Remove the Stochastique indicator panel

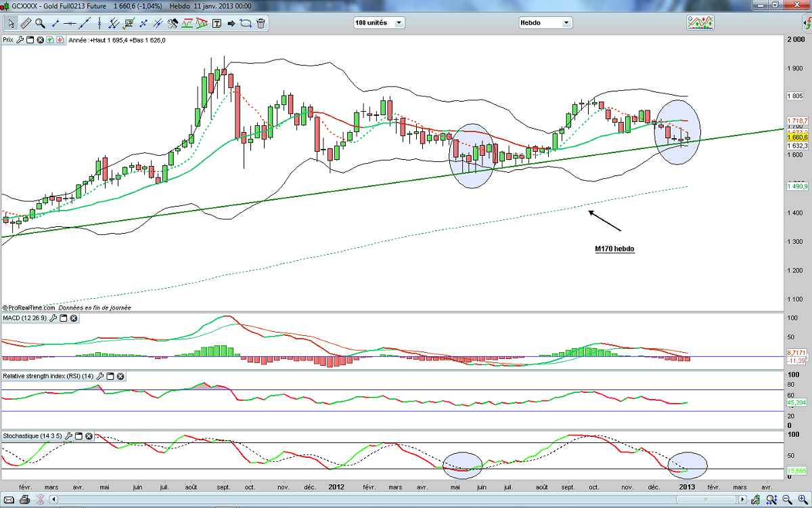click(x=89, y=436)
